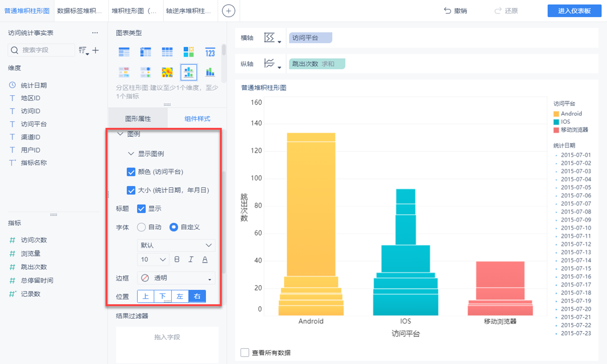Click the 指标名称 dimension field

pyautogui.click(x=34, y=163)
